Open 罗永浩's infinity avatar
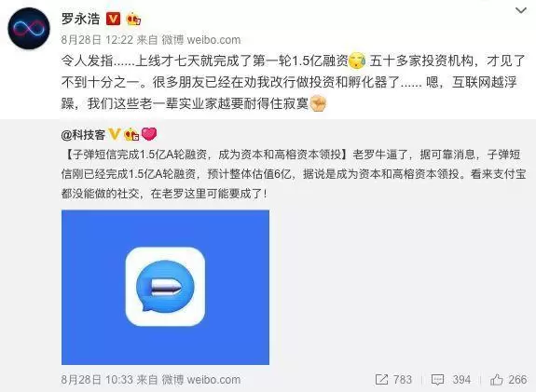Image resolution: width=536 pixels, height=392 pixels. click(29, 29)
